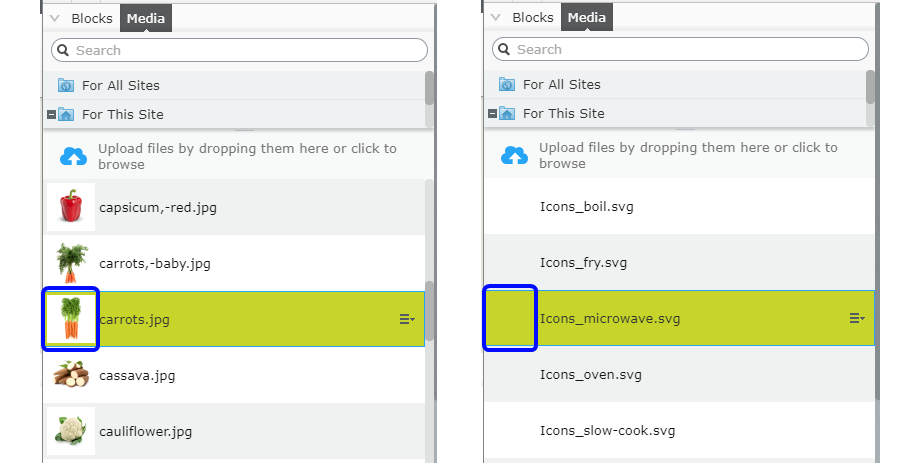This screenshot has width=920, height=463.
Task: Switch to the Blocks tab in right panel
Action: [x=533, y=17]
